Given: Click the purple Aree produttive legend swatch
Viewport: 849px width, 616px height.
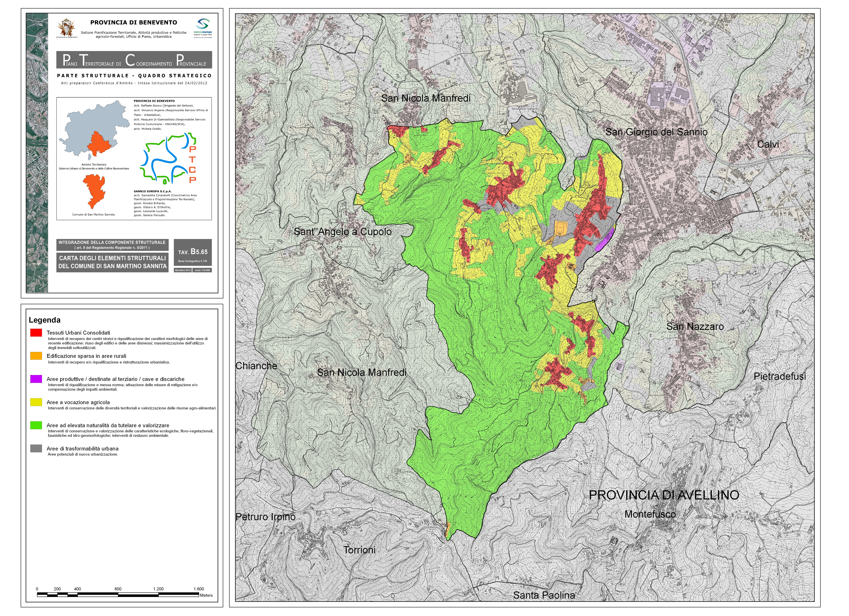Looking at the screenshot, I should pyautogui.click(x=36, y=379).
